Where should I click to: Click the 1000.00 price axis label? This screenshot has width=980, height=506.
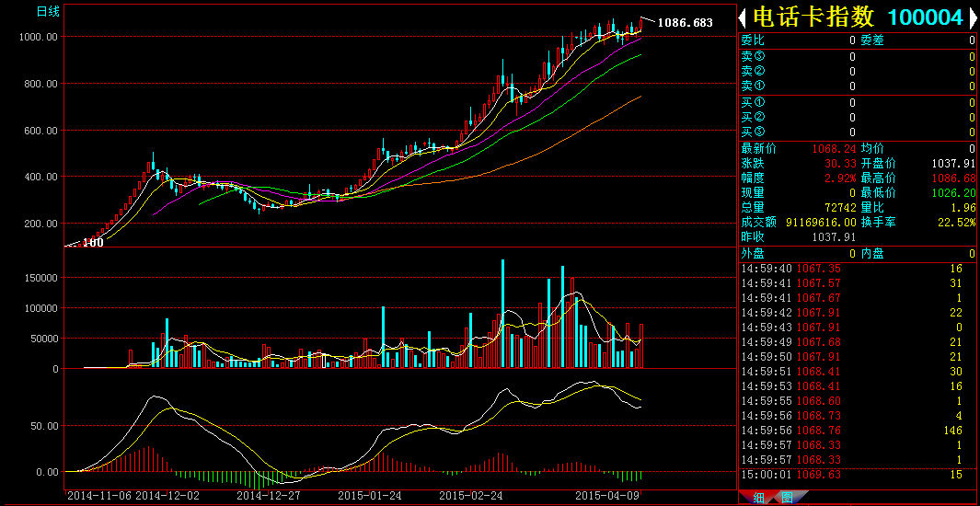(x=39, y=37)
